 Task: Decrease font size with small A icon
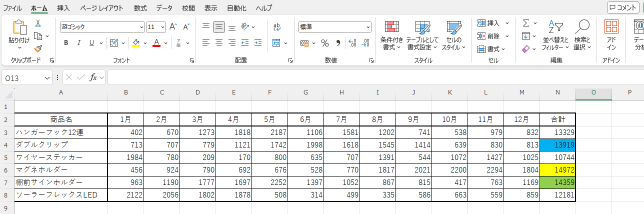(186, 26)
